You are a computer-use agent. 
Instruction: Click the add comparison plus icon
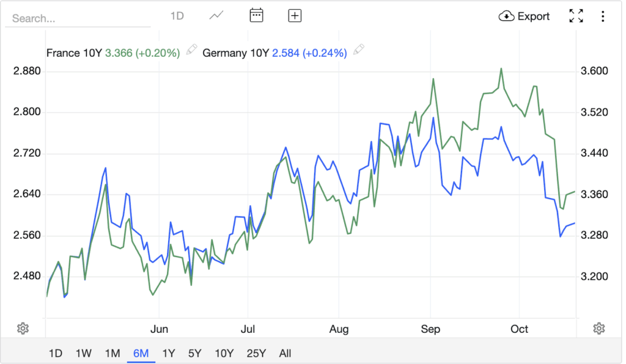point(295,16)
